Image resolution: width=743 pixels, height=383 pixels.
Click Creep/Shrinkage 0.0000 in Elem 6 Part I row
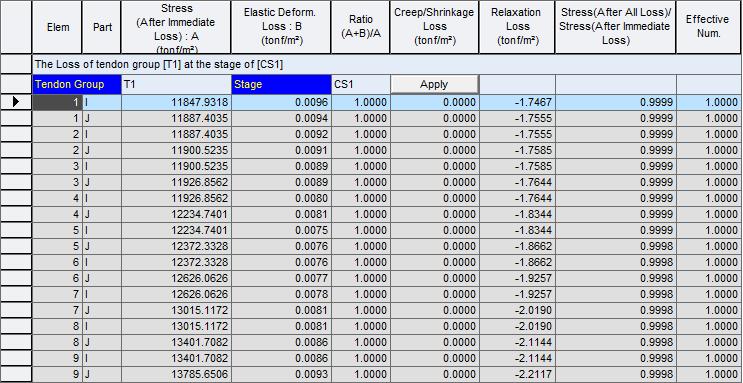435,262
